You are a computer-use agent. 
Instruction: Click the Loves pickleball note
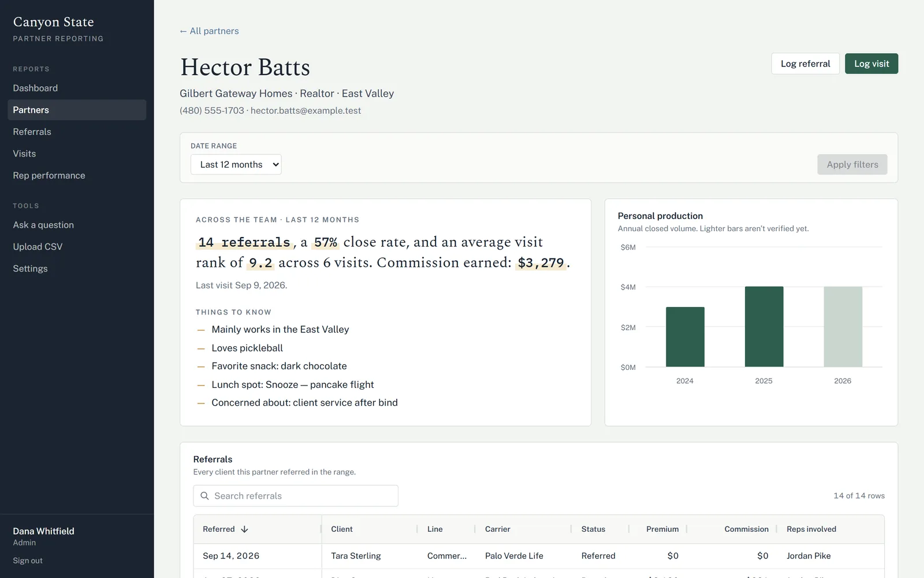247,348
